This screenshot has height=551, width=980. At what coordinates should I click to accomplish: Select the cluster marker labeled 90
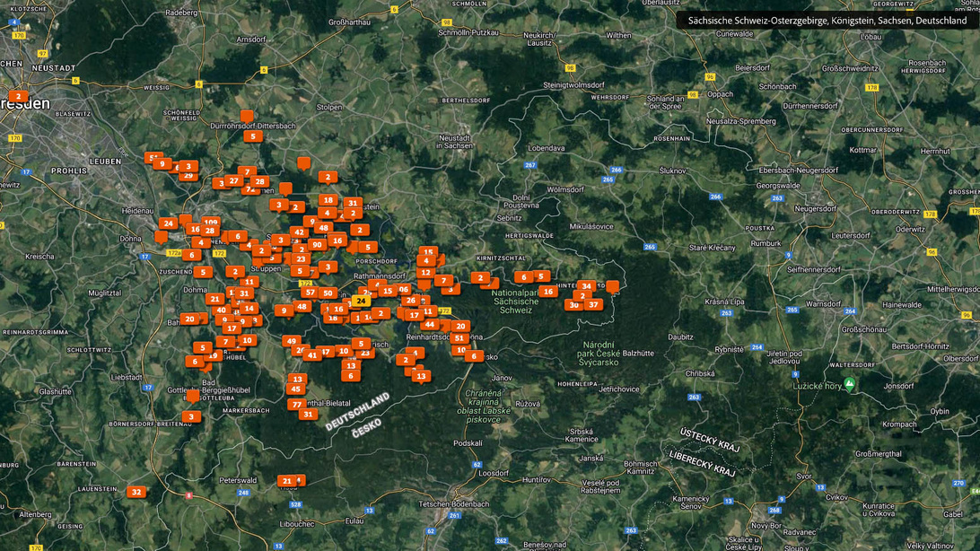(x=317, y=245)
